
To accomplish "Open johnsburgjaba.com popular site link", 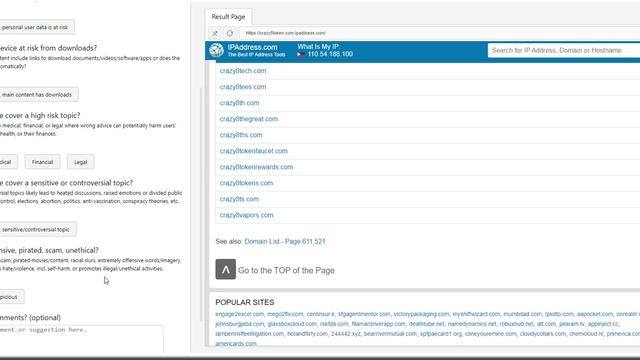I will click(x=240, y=324).
